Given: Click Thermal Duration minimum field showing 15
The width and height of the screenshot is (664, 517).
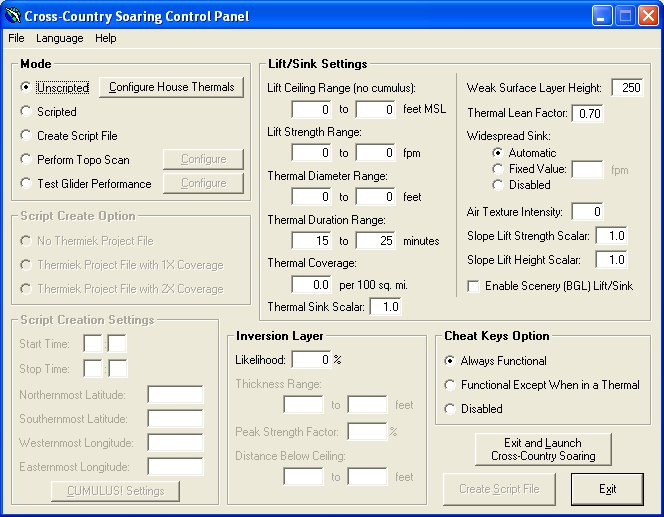Looking at the screenshot, I should coord(312,241).
